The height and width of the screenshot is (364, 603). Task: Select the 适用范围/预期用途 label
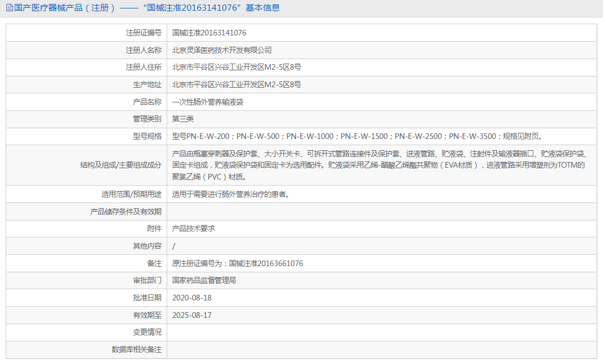[132, 194]
